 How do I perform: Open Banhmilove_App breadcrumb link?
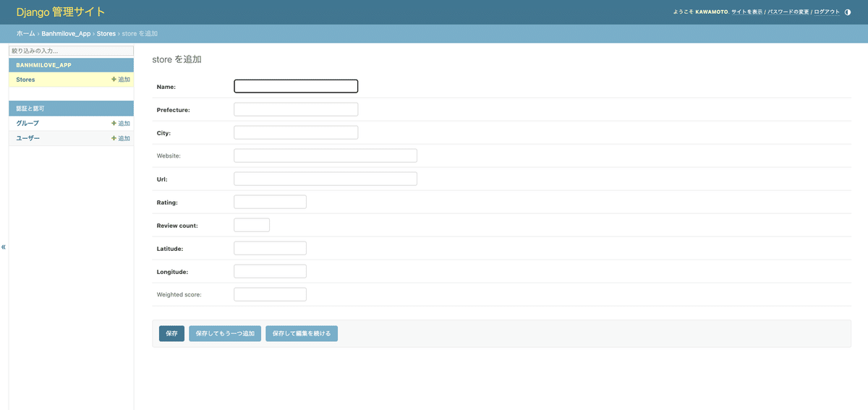(x=67, y=34)
